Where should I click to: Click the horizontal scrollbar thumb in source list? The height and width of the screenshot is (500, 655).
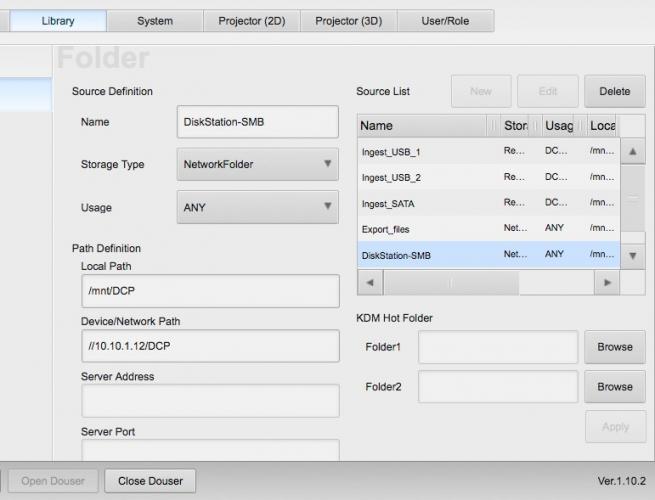[x=452, y=283]
